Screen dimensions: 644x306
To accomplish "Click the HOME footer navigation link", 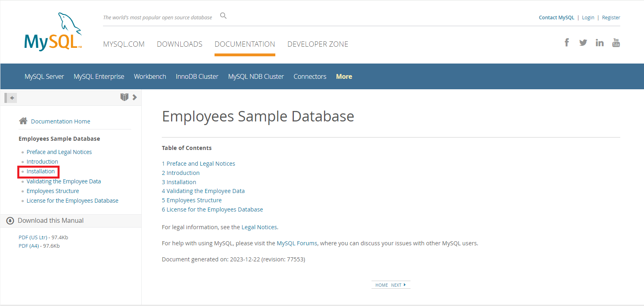I will click(382, 285).
